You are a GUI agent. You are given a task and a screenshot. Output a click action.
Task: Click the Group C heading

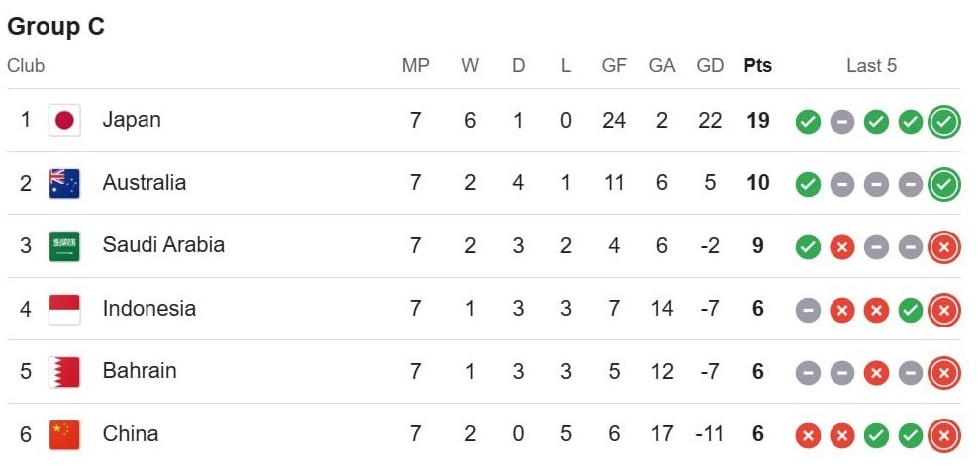coord(55,27)
